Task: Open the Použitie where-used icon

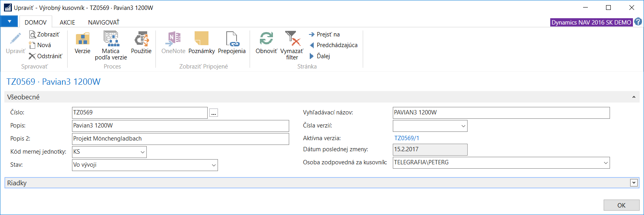Action: pyautogui.click(x=141, y=39)
